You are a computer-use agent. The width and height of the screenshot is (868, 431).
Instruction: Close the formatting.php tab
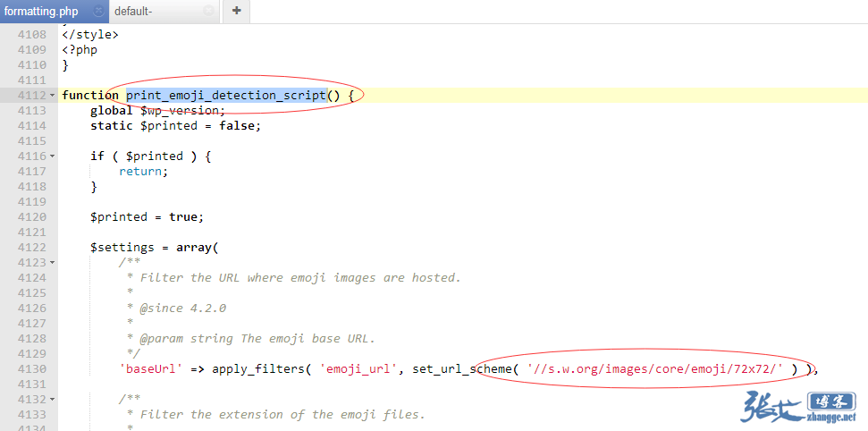coord(98,12)
